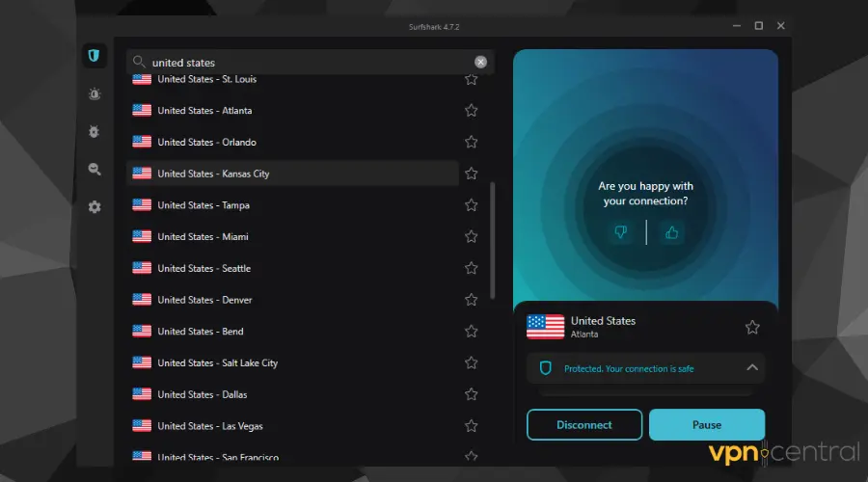Close the Surfshark window

781,25
